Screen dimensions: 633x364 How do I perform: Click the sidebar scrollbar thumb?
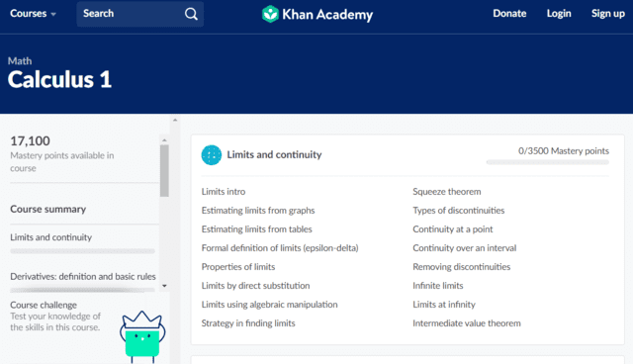(x=164, y=171)
